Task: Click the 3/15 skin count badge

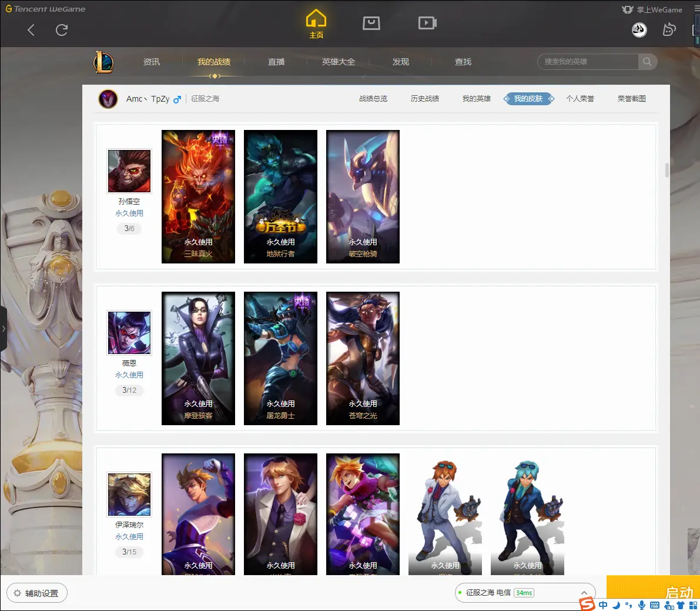Action: [x=129, y=552]
